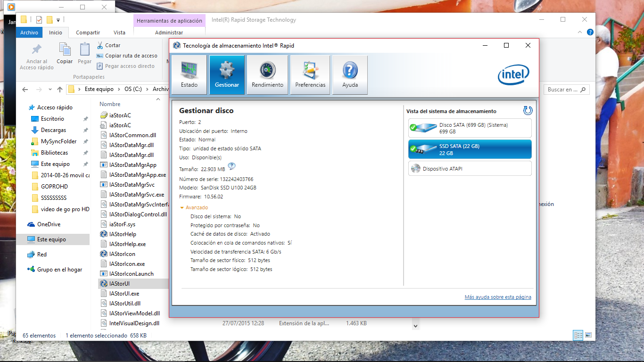
Task: Go forward in File Explorer
Action: [x=39, y=89]
